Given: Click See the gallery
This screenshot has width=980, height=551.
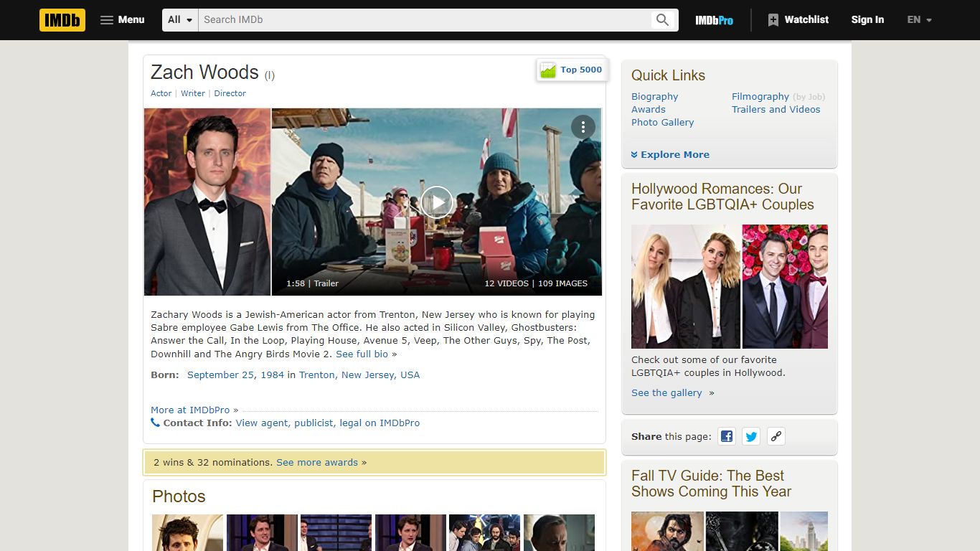Looking at the screenshot, I should [666, 392].
